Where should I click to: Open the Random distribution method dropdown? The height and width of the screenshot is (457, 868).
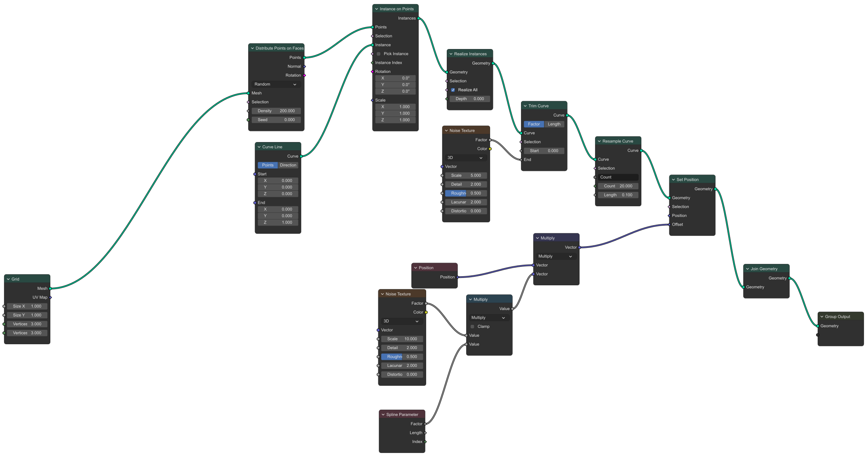point(275,84)
